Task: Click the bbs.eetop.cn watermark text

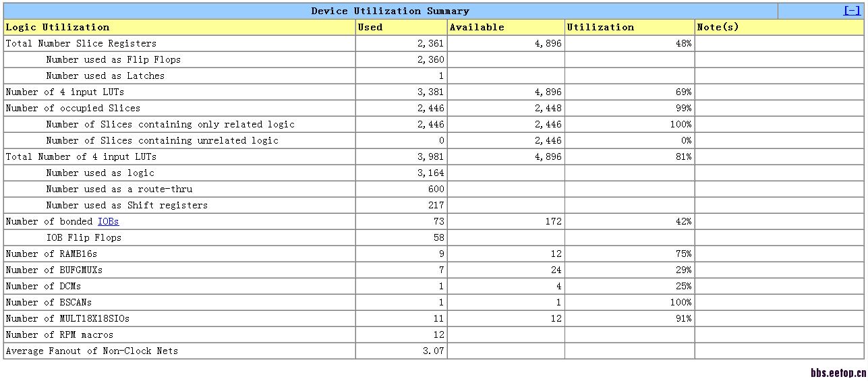Action: pos(838,373)
